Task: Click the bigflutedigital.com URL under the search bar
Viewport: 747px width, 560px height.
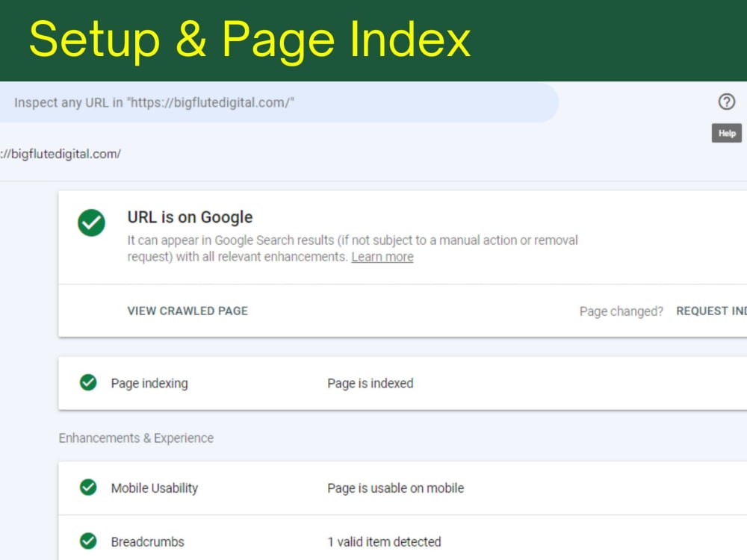Action: (x=61, y=154)
